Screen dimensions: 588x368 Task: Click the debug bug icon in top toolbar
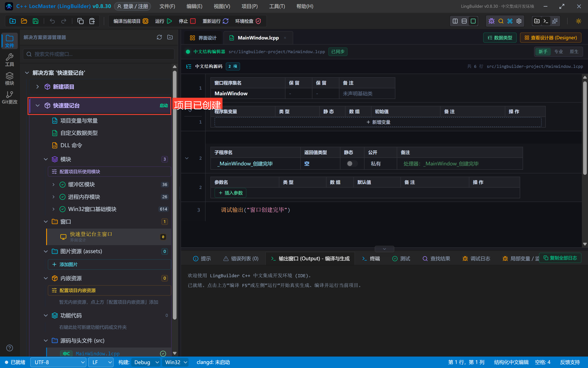pyautogui.click(x=491, y=21)
